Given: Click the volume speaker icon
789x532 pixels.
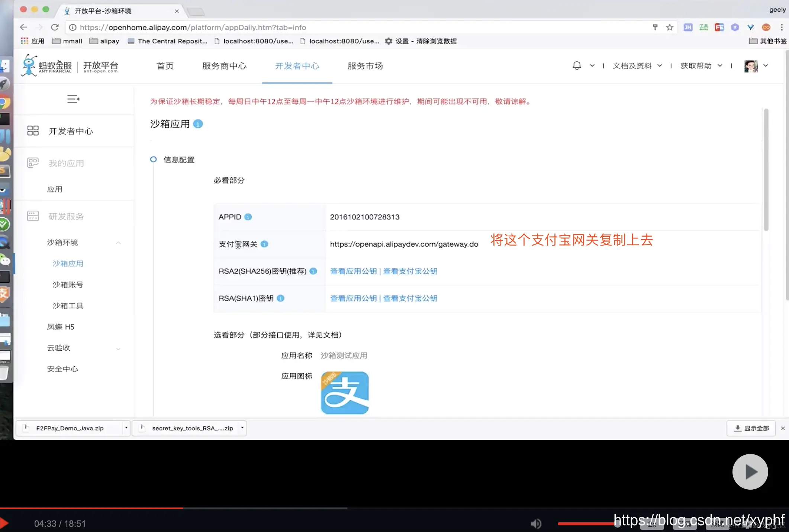Looking at the screenshot, I should [535, 523].
